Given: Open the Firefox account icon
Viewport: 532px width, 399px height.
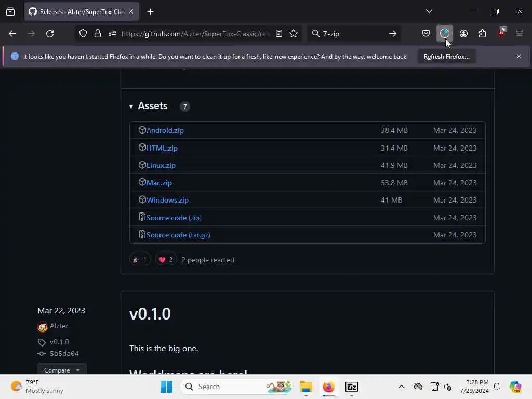Looking at the screenshot, I should [x=463, y=33].
